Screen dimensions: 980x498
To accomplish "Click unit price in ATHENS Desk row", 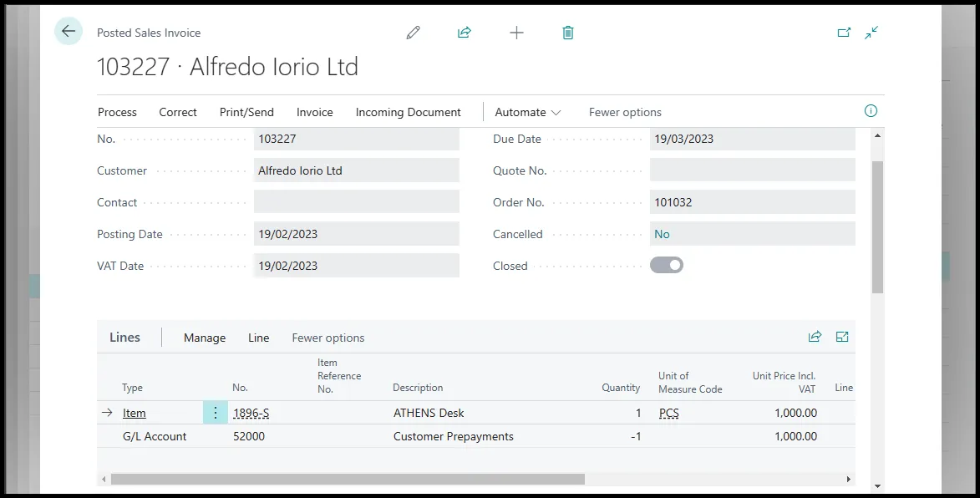I will coord(795,413).
